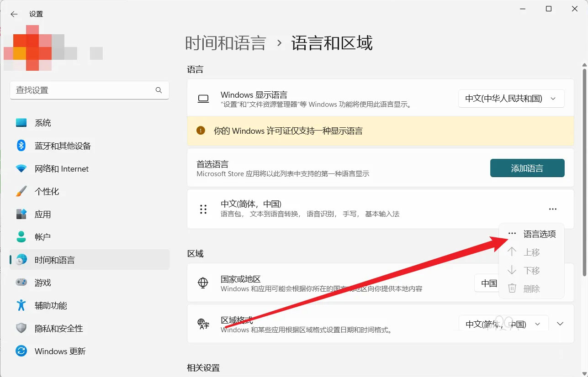
Task: Go back using the back arrow
Action: 14,14
